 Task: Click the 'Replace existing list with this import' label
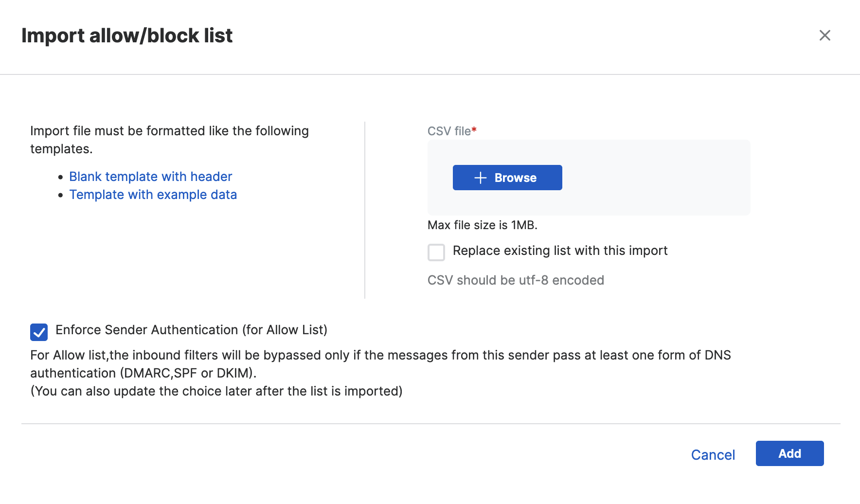(x=560, y=251)
